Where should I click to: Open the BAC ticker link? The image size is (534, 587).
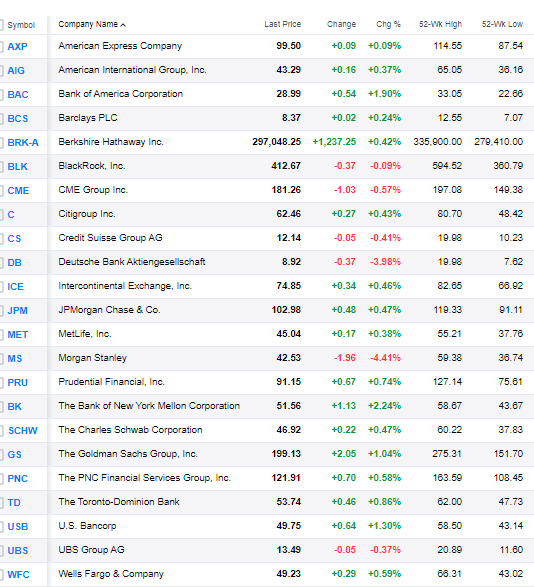point(18,94)
